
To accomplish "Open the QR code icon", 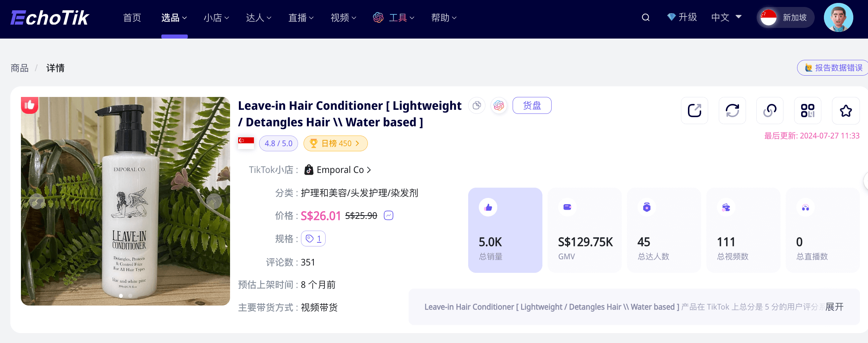I will pyautogui.click(x=808, y=111).
